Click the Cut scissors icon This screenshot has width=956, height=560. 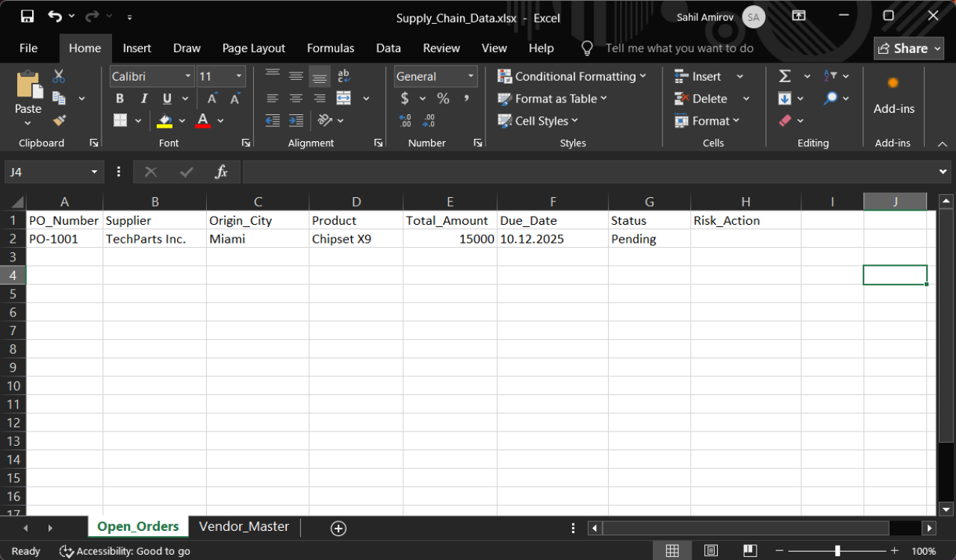click(59, 76)
